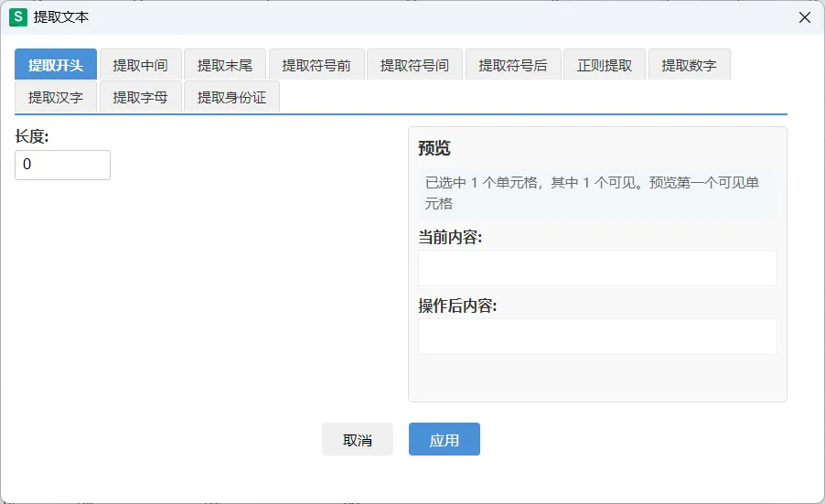Click the 提取文本 window title

[x=61, y=17]
